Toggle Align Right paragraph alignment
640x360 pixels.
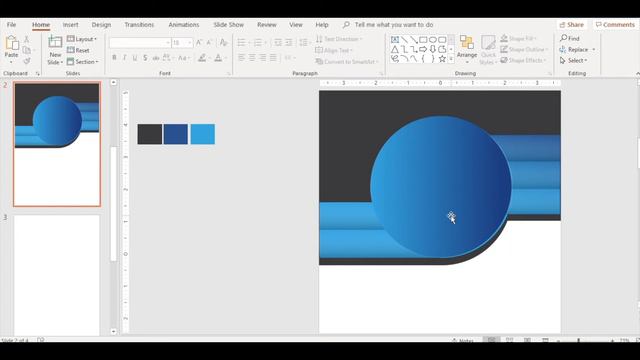coord(262,58)
